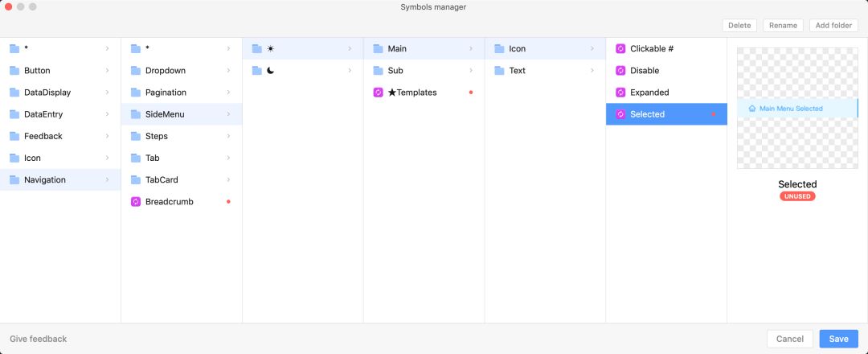
Task: Select the DataEntry folder
Action: (43, 114)
